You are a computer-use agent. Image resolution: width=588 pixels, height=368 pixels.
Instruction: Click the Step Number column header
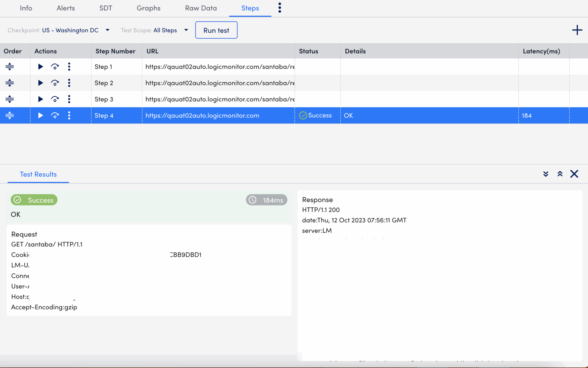pyautogui.click(x=115, y=51)
